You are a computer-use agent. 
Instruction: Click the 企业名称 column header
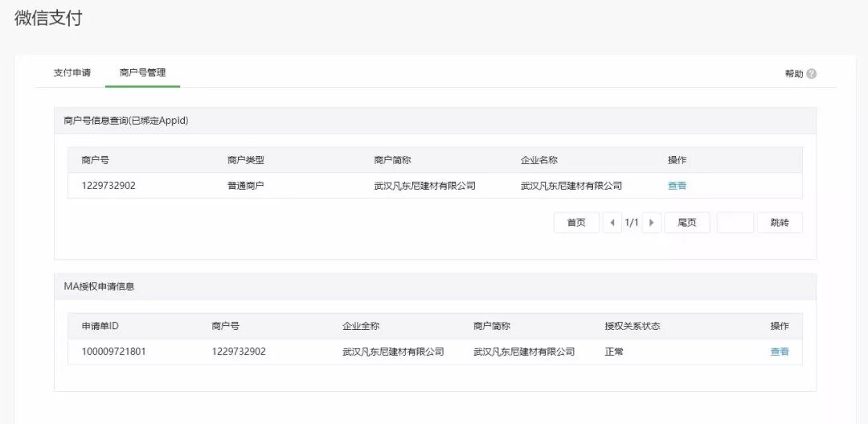539,160
